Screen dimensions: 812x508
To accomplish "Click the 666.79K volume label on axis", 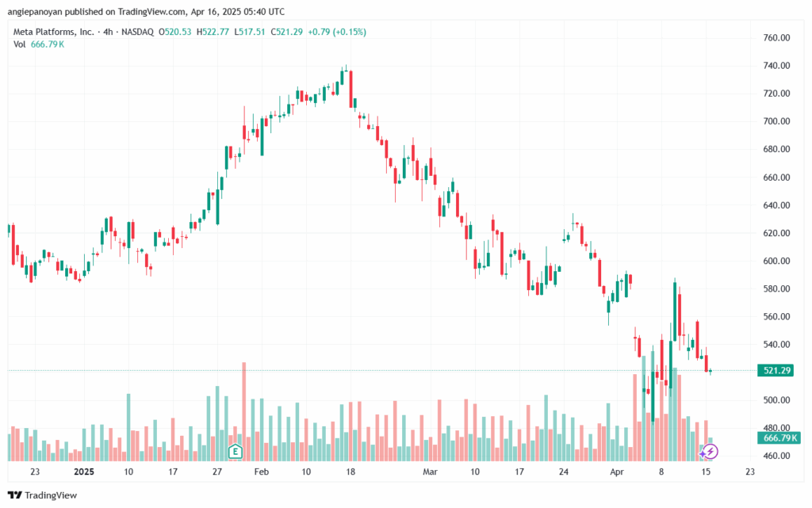I will pyautogui.click(x=779, y=438).
